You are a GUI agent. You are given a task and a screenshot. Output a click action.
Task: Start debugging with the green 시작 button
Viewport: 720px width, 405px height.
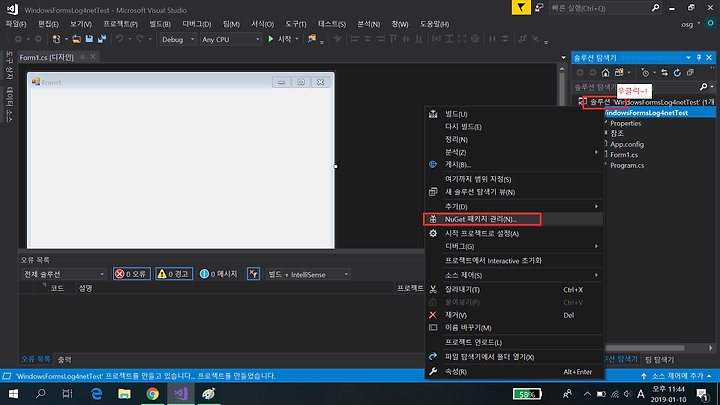coord(281,39)
